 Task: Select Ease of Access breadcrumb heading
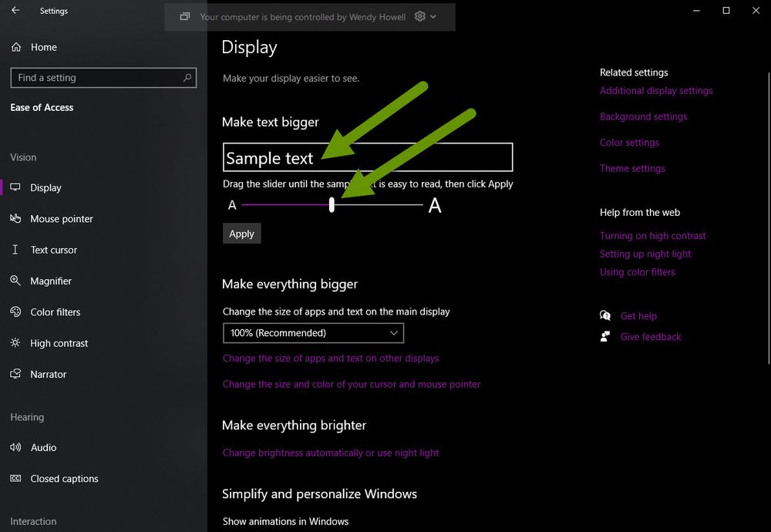pos(42,107)
